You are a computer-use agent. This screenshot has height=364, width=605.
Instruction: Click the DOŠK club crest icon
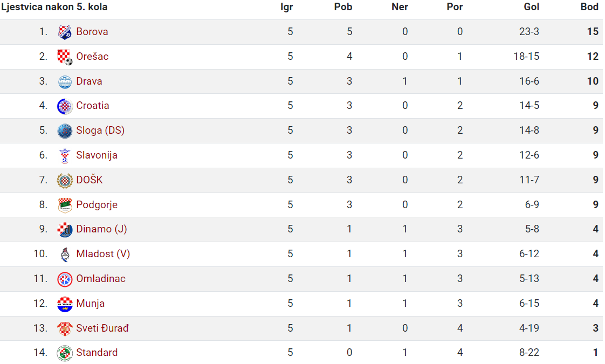(64, 180)
